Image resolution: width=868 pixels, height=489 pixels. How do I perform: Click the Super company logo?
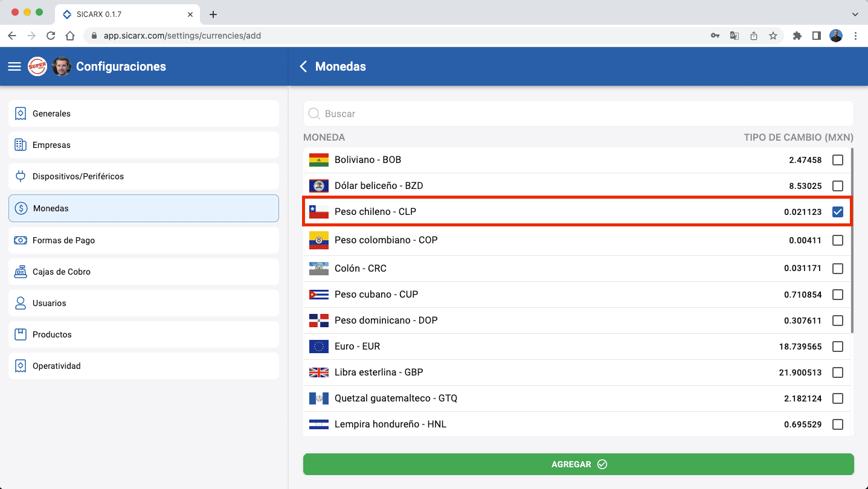pos(37,66)
